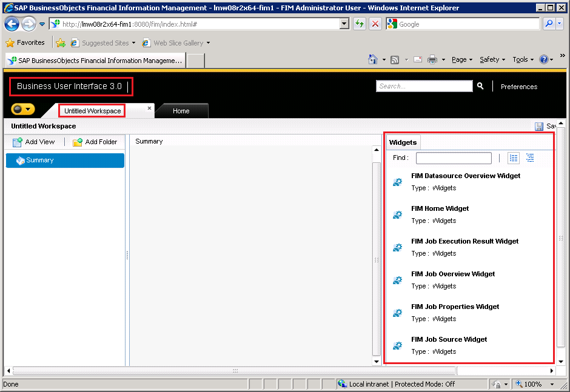The image size is (570, 392).
Task: Open Preferences link
Action: [518, 87]
